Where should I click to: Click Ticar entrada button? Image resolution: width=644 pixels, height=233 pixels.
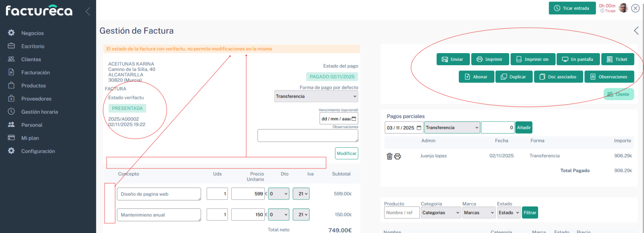[572, 8]
